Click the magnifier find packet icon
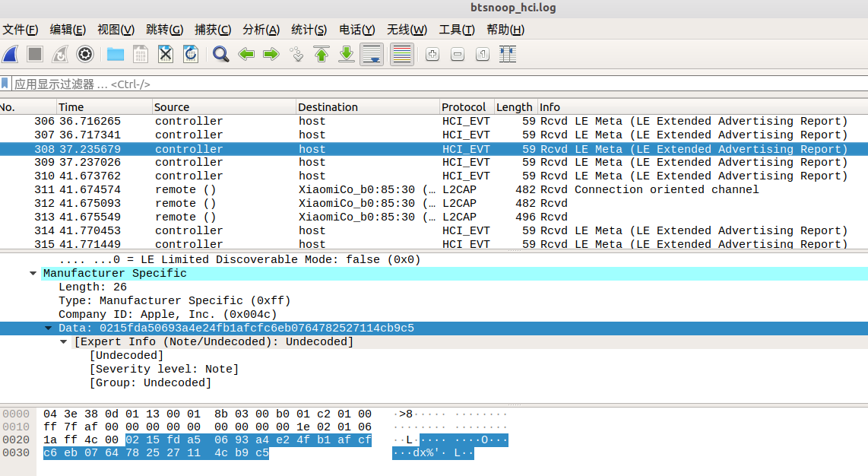The width and height of the screenshot is (868, 476). [x=221, y=54]
